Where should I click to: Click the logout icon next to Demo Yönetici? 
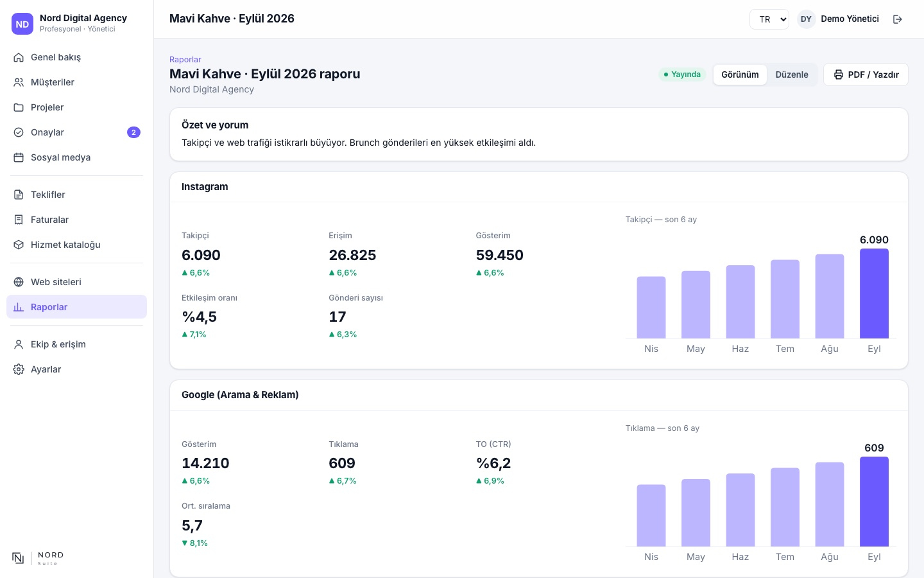click(898, 19)
